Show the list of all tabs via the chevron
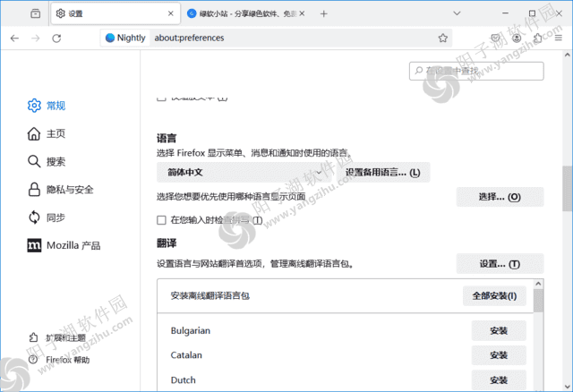This screenshot has height=392, width=573. click(x=457, y=13)
